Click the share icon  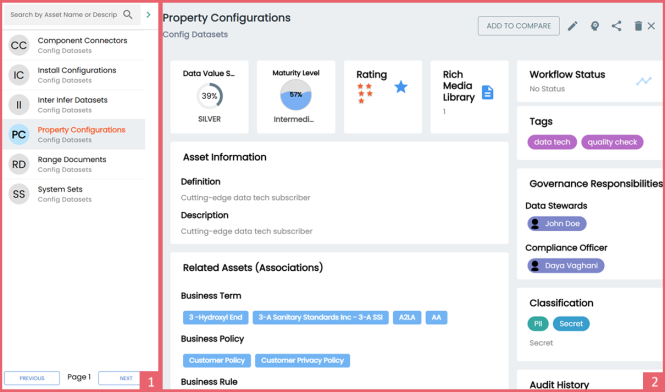click(x=616, y=26)
